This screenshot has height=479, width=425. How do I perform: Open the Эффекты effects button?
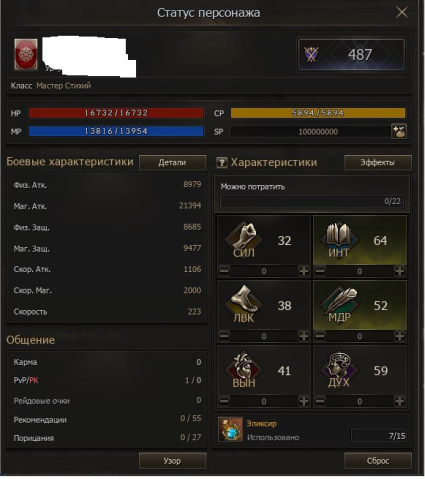coord(378,162)
